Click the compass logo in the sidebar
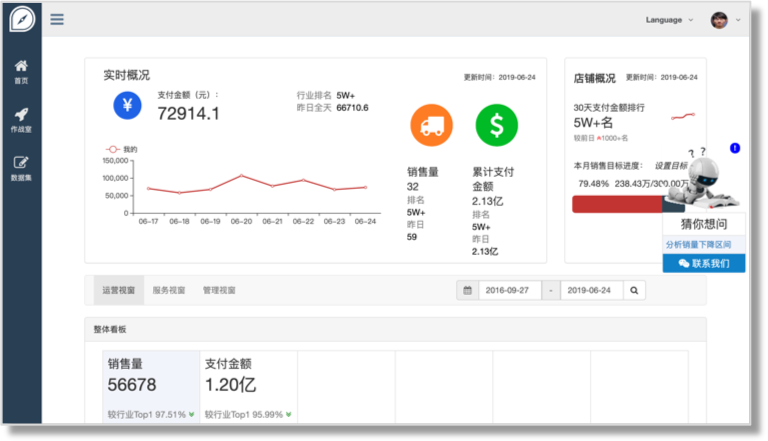The width and height of the screenshot is (768, 441). 21,19
